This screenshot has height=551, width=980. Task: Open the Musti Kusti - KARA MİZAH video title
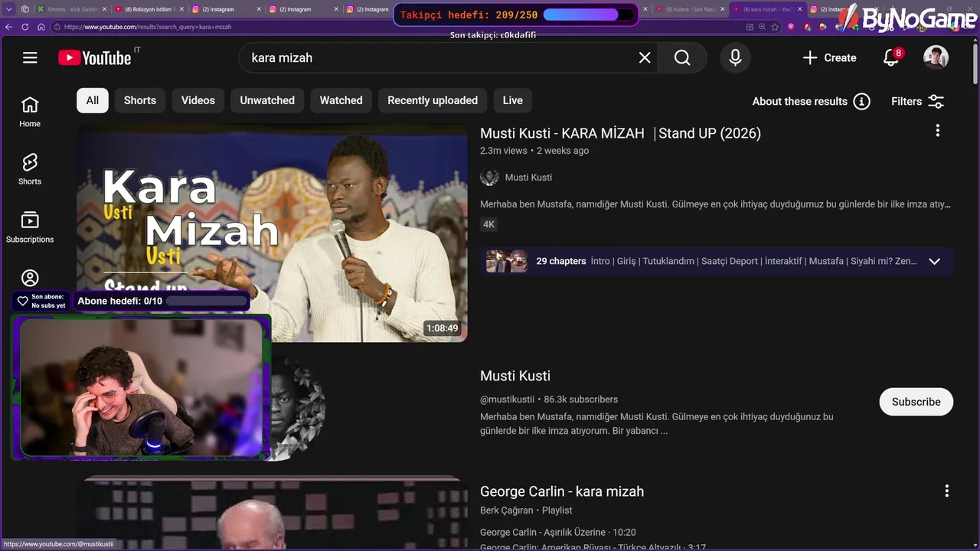(620, 133)
